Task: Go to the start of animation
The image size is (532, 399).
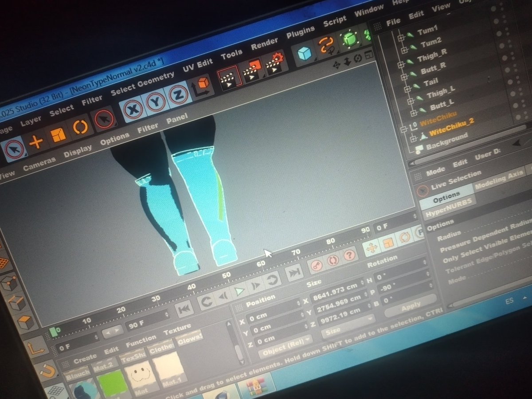Action: (x=184, y=308)
